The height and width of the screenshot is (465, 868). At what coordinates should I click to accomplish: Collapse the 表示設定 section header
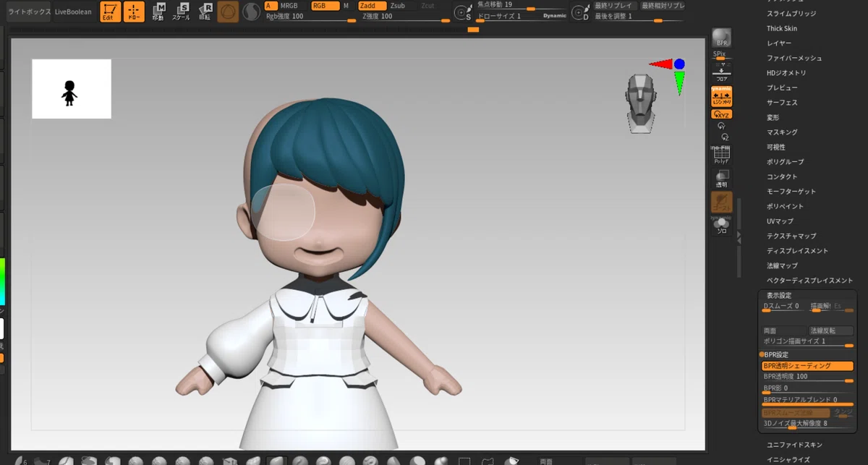(x=779, y=295)
